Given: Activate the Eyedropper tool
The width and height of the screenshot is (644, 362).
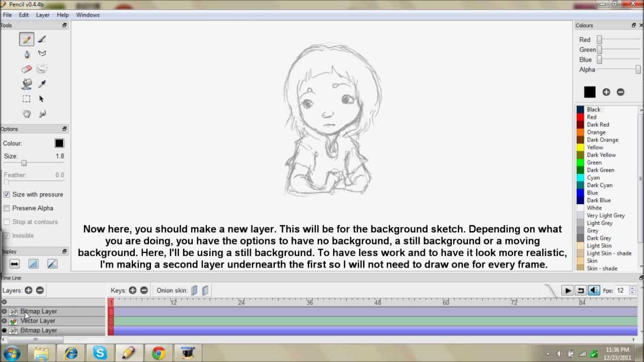Looking at the screenshot, I should click(42, 83).
